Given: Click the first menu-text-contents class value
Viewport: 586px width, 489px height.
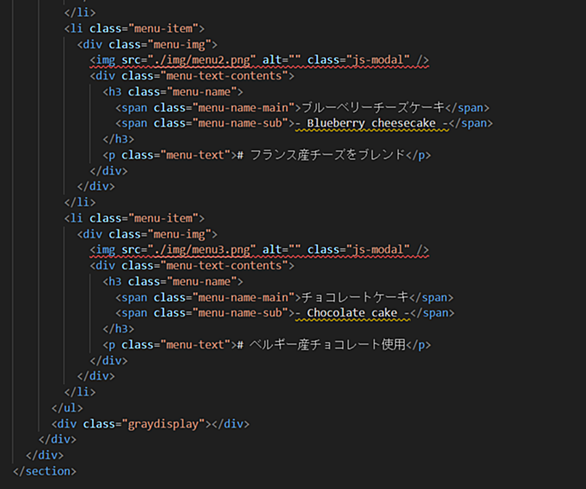Looking at the screenshot, I should pos(224,76).
